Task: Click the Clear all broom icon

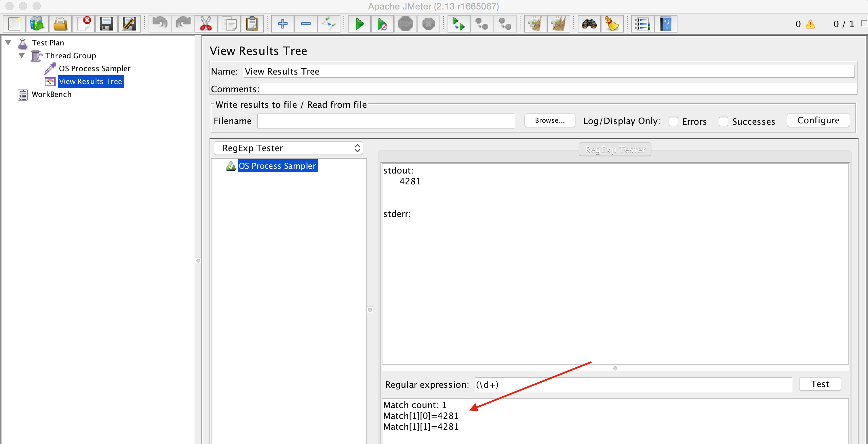Action: point(558,24)
